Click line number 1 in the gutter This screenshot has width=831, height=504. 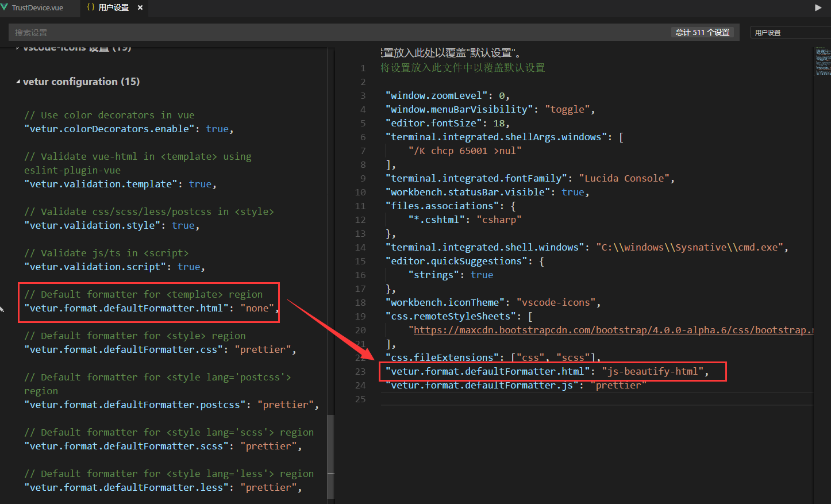363,68
